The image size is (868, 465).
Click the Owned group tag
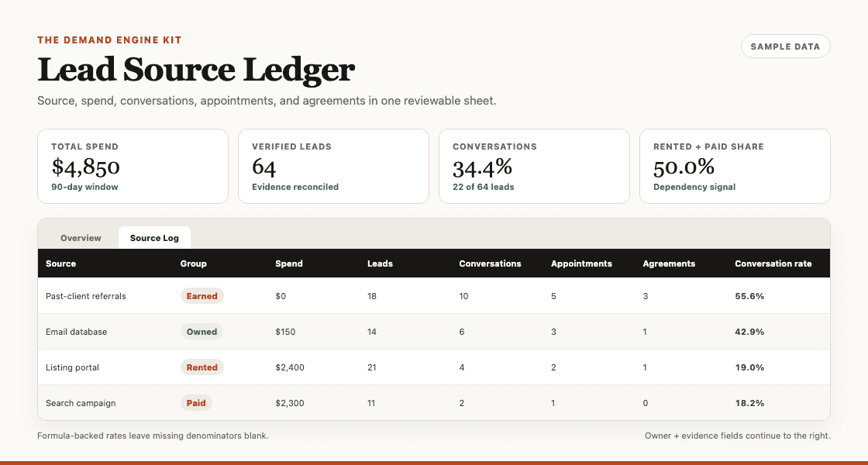click(x=202, y=332)
